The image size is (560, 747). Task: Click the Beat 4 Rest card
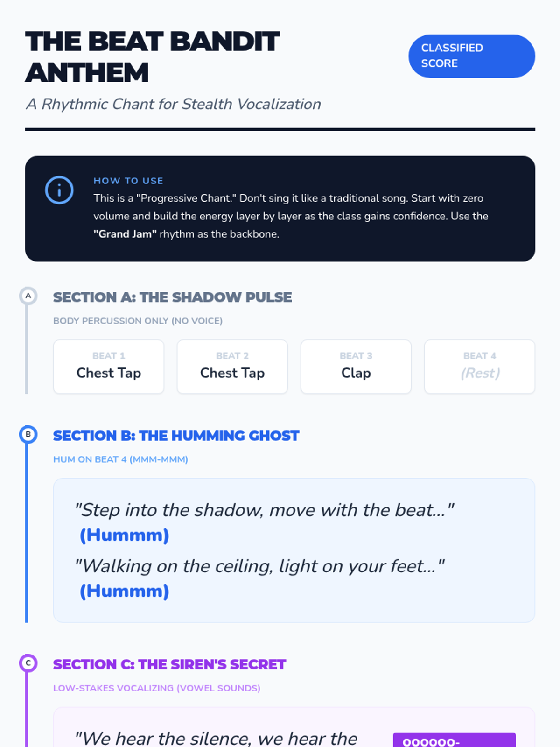[480, 367]
